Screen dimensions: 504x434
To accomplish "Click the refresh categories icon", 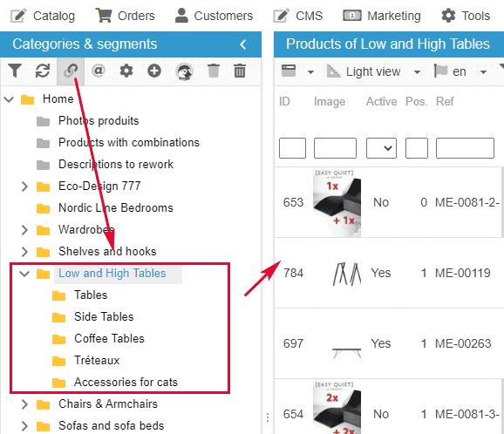I will (43, 71).
